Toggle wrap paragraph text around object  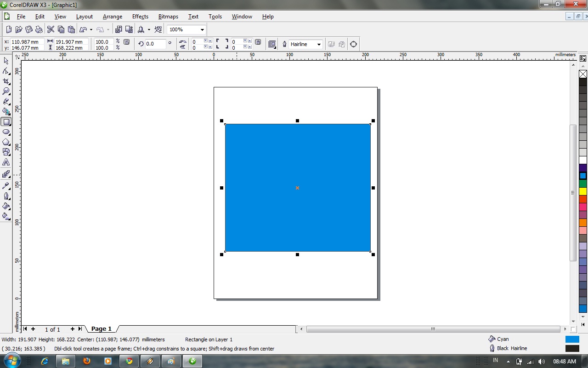[271, 44]
